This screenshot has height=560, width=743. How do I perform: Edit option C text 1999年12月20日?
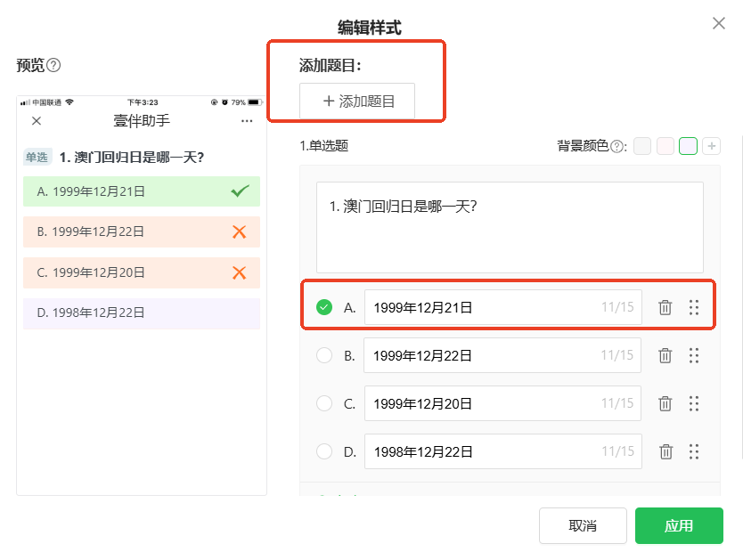502,403
